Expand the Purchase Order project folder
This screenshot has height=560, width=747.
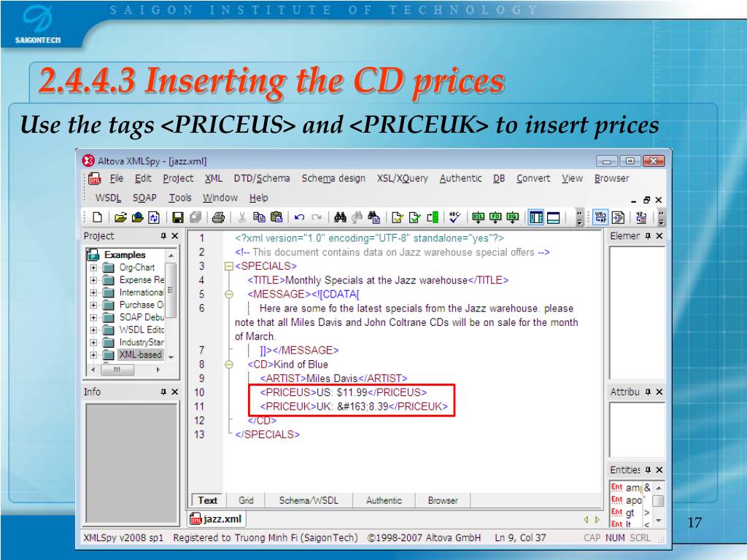coord(93,305)
